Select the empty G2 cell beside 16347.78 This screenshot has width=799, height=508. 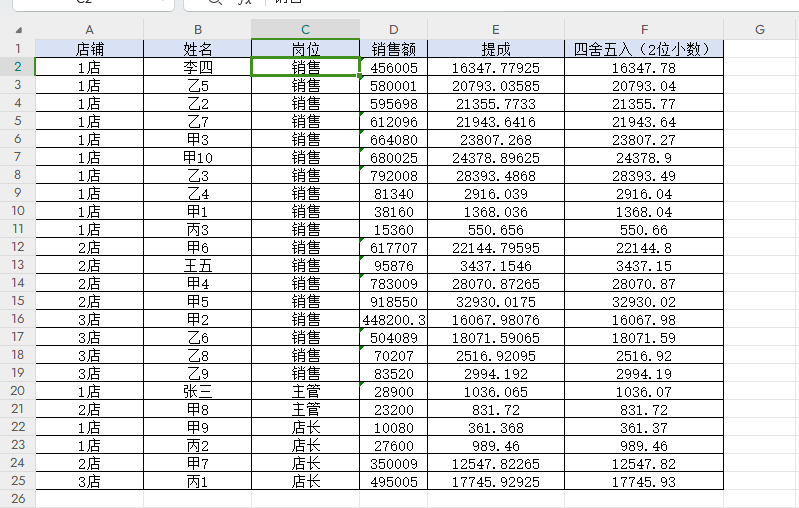tap(760, 67)
